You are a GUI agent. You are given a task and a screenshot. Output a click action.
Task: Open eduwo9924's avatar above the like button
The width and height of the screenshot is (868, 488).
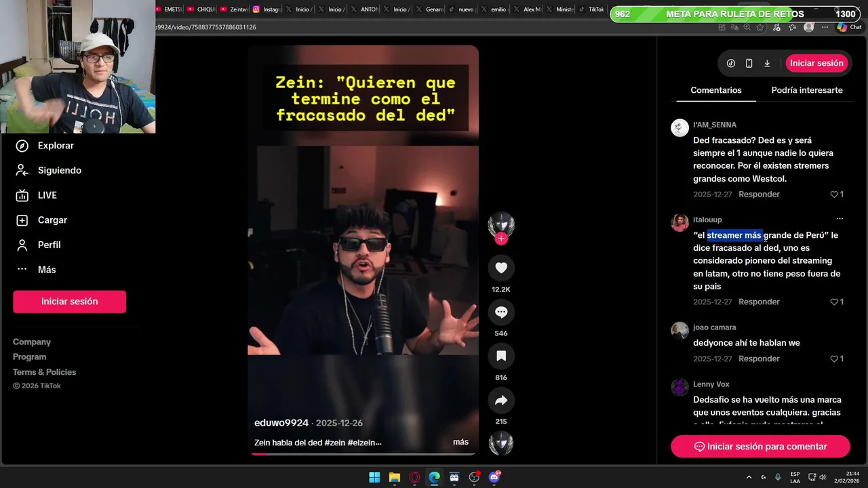[501, 224]
